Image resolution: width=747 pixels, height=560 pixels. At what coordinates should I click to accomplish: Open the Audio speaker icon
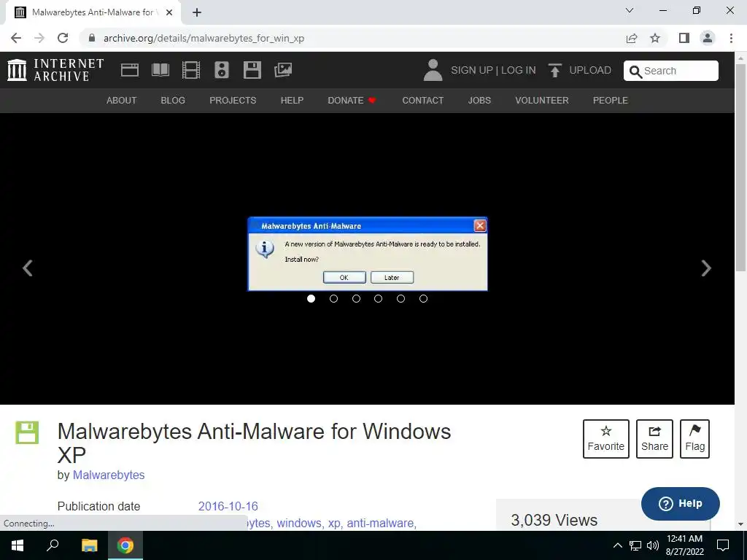pyautogui.click(x=222, y=70)
